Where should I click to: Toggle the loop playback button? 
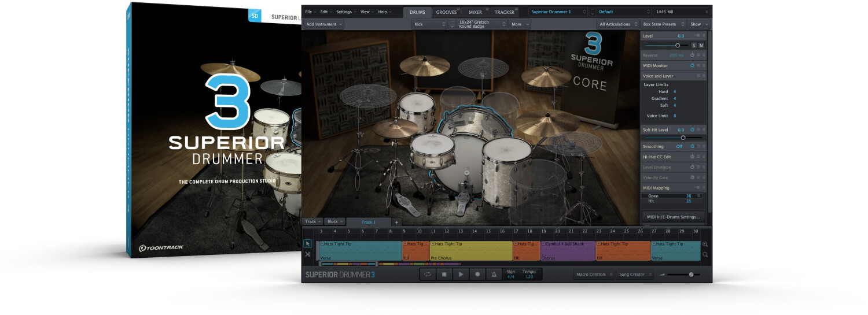428,275
